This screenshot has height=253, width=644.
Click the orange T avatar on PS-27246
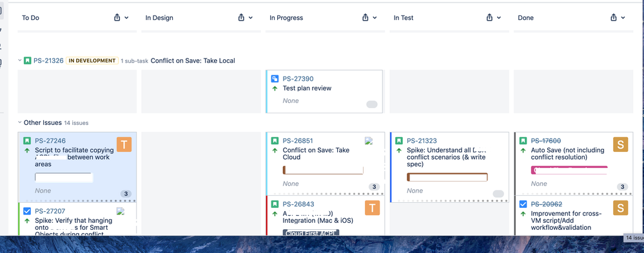click(x=124, y=144)
